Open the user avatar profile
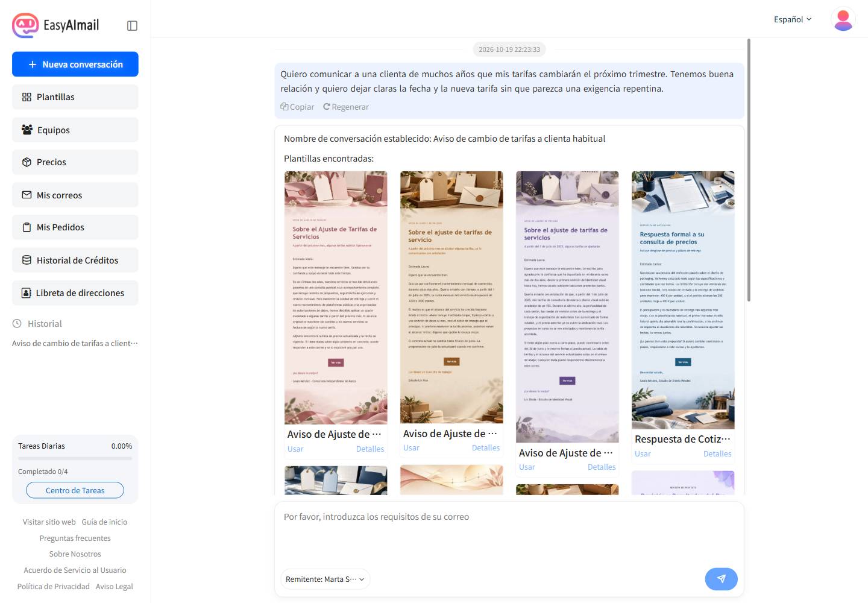The height and width of the screenshot is (603, 868). (x=843, y=19)
